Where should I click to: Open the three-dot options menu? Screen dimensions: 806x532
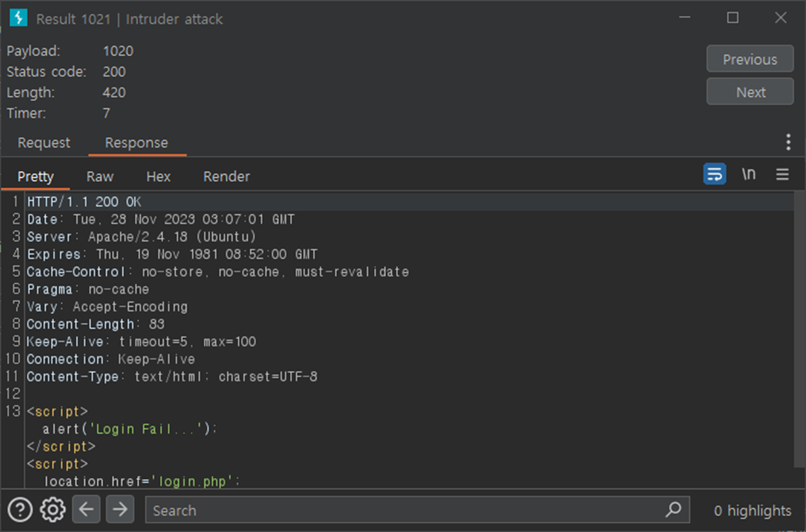[x=788, y=143]
